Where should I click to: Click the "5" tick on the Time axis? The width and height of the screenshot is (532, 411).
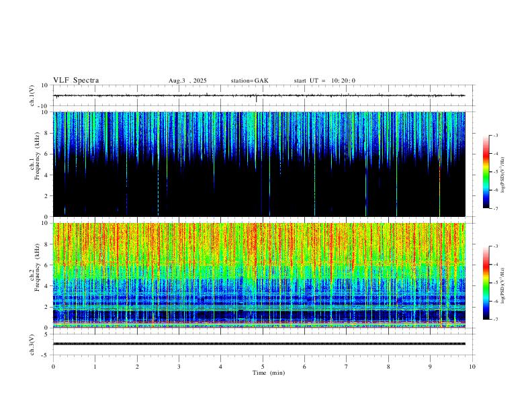coord(263,367)
